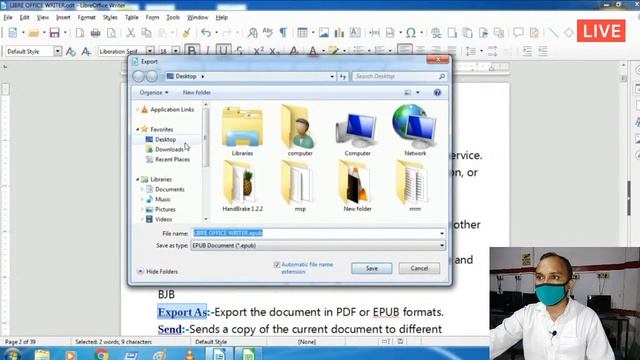
Task: Open the File menu
Action: pos(8,18)
